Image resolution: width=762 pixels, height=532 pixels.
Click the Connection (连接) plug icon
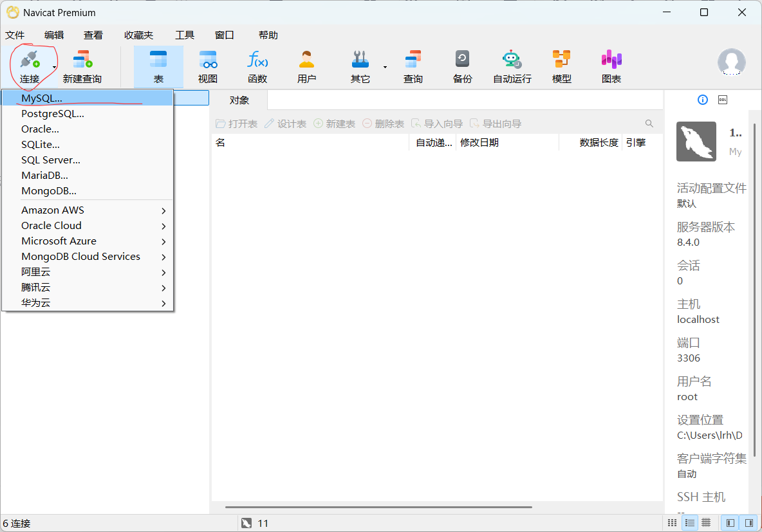29,60
